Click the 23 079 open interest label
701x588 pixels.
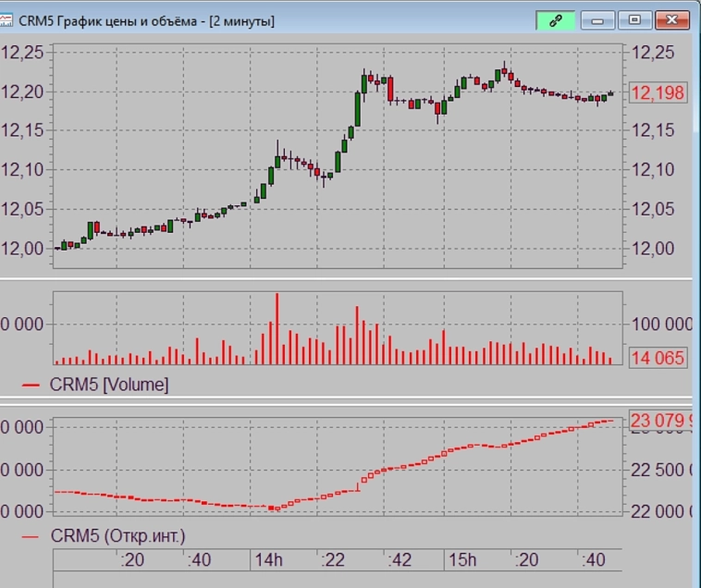click(660, 422)
